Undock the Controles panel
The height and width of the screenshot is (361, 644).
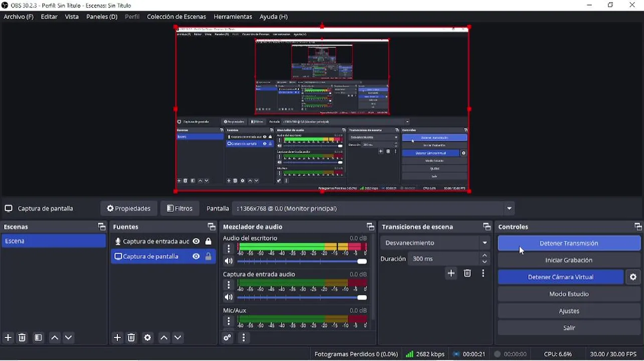coord(638,227)
